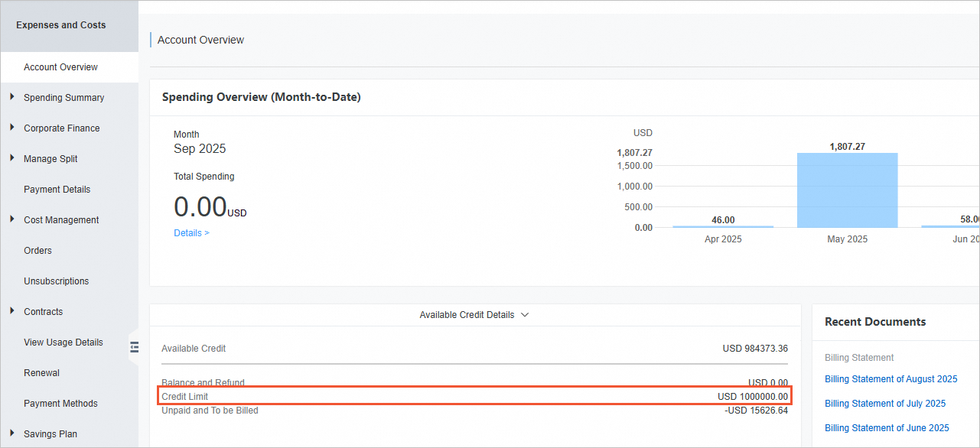Open Billing Statement of July 2025
The height and width of the screenshot is (448, 980).
click(x=884, y=404)
